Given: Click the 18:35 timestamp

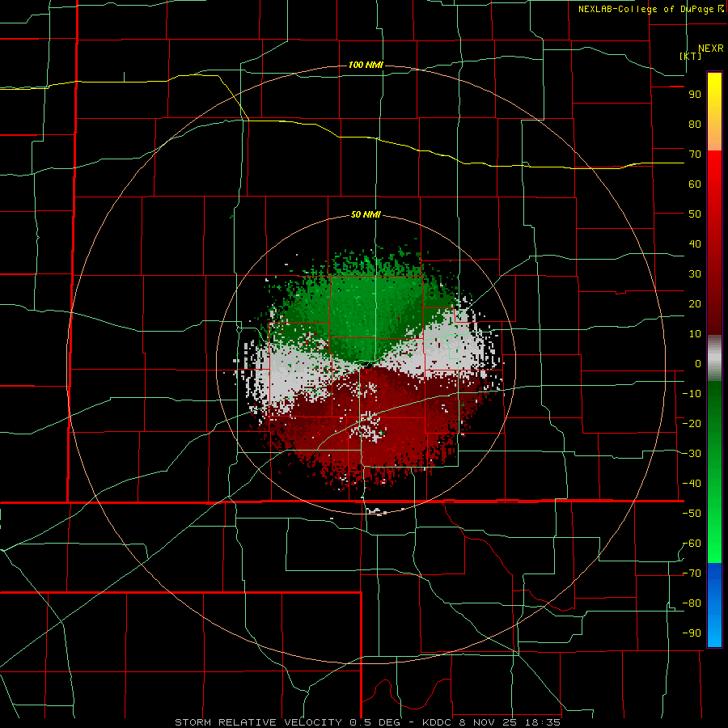Looking at the screenshot, I should tap(543, 722).
